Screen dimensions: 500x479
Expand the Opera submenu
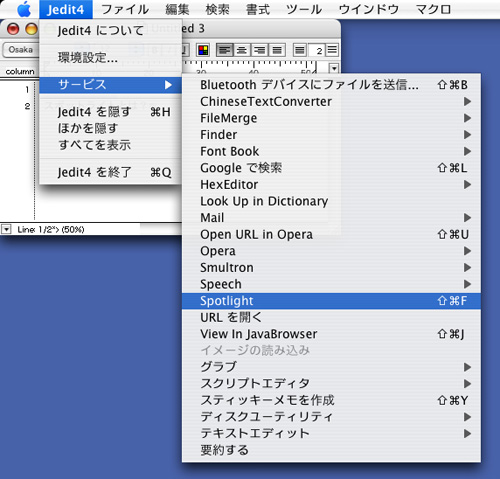331,251
